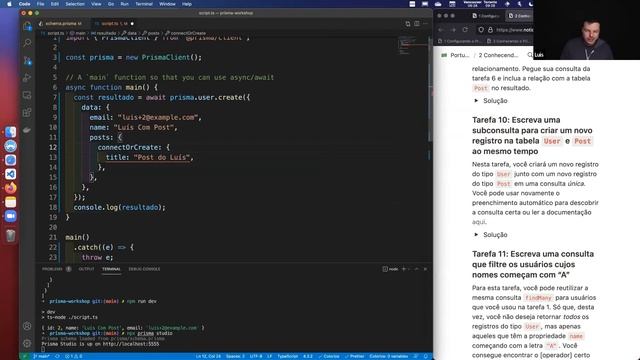Expand the Solução toggle under Tarefa 10
The image size is (640, 360).
(476, 235)
